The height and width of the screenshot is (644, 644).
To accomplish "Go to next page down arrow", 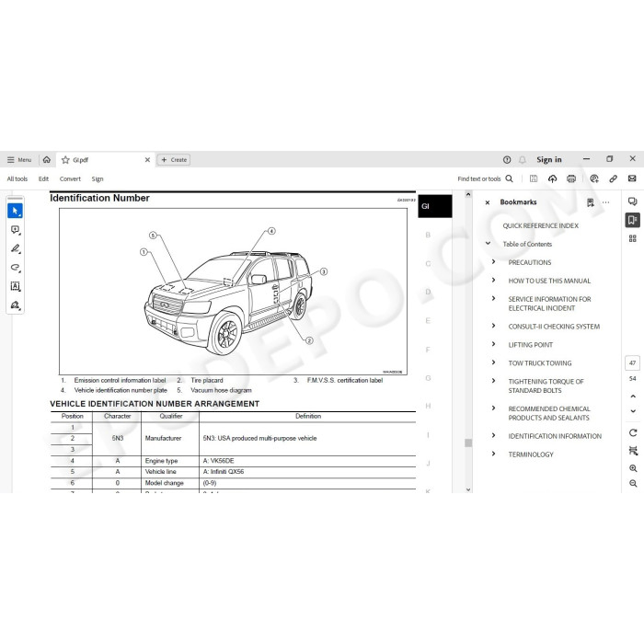I will coord(633,411).
